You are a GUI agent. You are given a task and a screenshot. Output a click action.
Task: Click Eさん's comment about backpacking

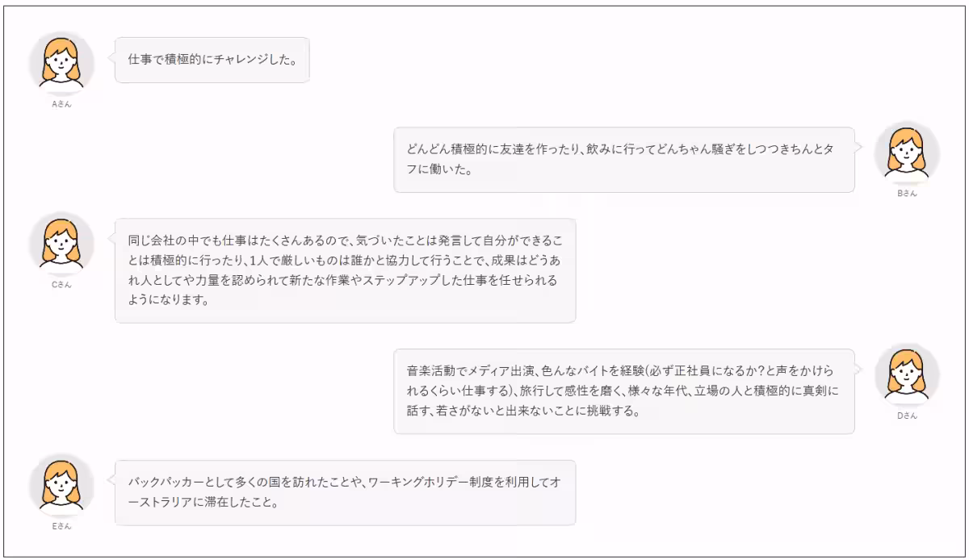(345, 492)
